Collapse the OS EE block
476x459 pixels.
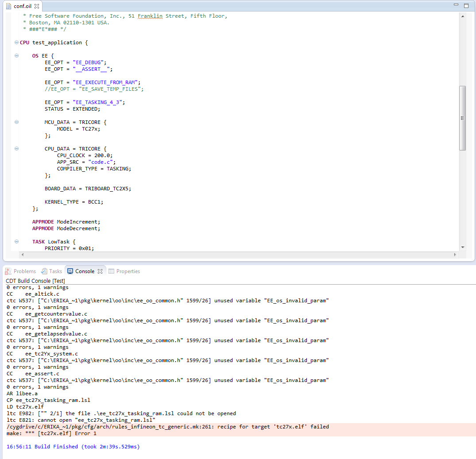point(17,55)
